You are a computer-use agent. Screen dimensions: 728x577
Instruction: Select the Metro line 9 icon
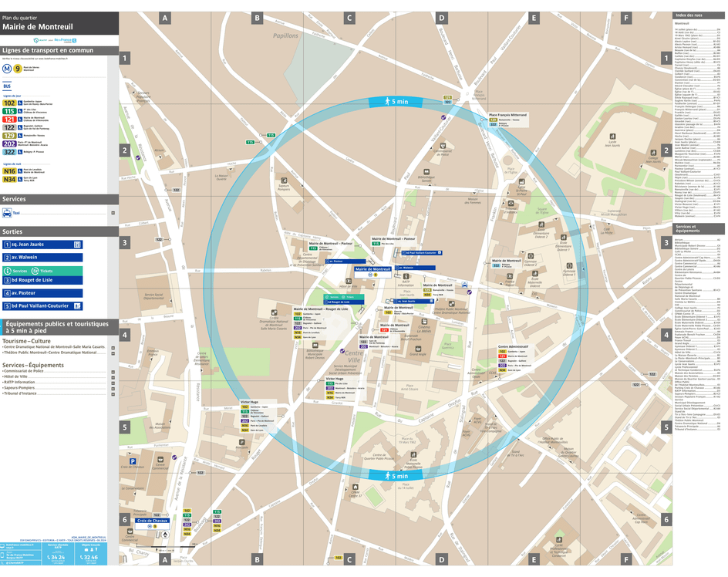click(x=18, y=68)
